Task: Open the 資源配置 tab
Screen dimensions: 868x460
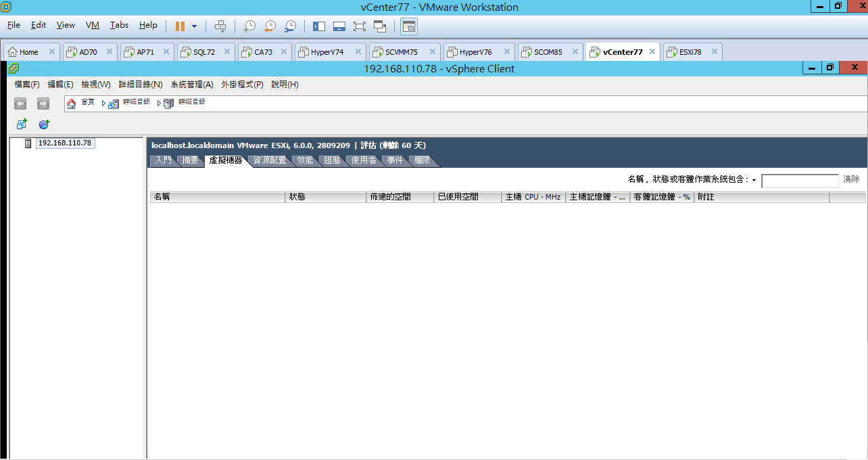Action: point(270,160)
